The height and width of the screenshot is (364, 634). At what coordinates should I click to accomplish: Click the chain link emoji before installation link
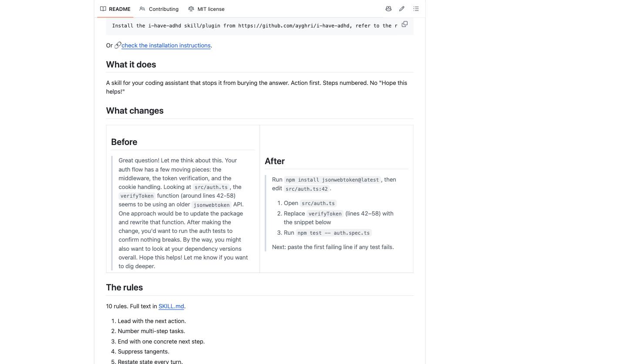[x=118, y=45]
